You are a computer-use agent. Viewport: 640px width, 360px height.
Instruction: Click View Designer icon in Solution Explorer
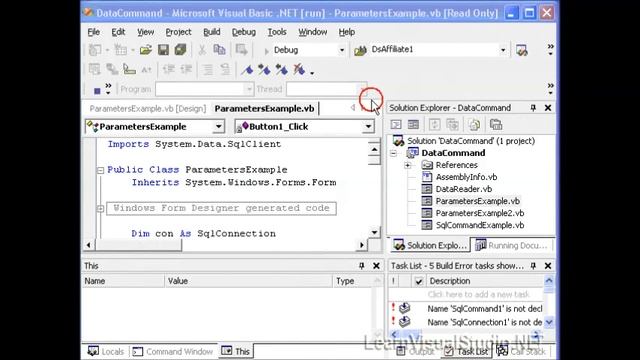pos(413,124)
